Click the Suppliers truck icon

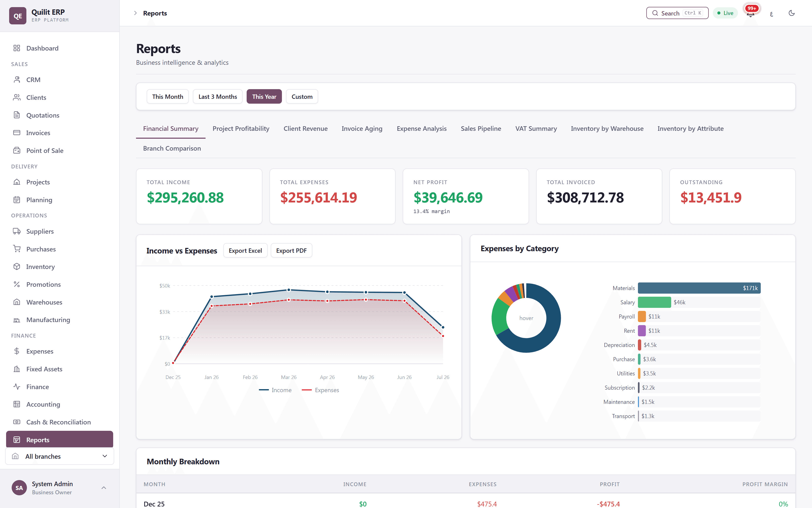[17, 231]
